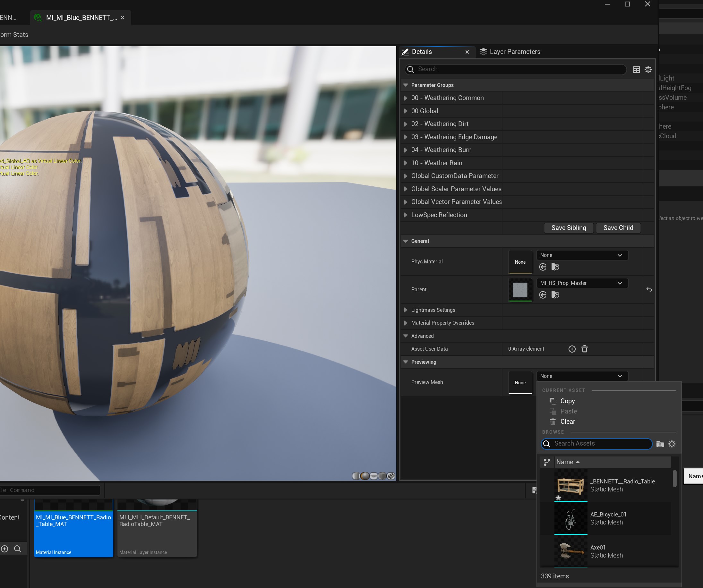Pick AE_Bicycle_01 static mesh

pos(606,518)
